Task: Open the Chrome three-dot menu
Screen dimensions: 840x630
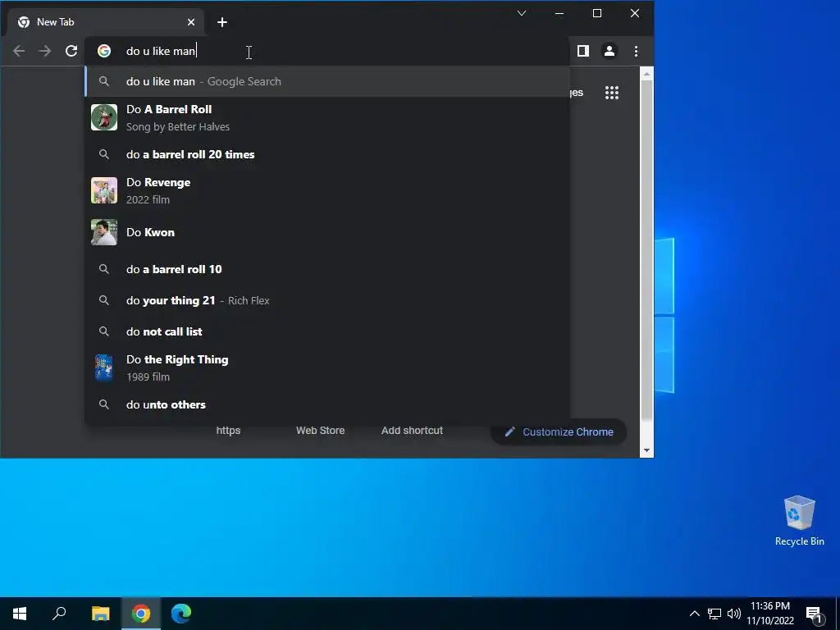Action: pos(636,51)
